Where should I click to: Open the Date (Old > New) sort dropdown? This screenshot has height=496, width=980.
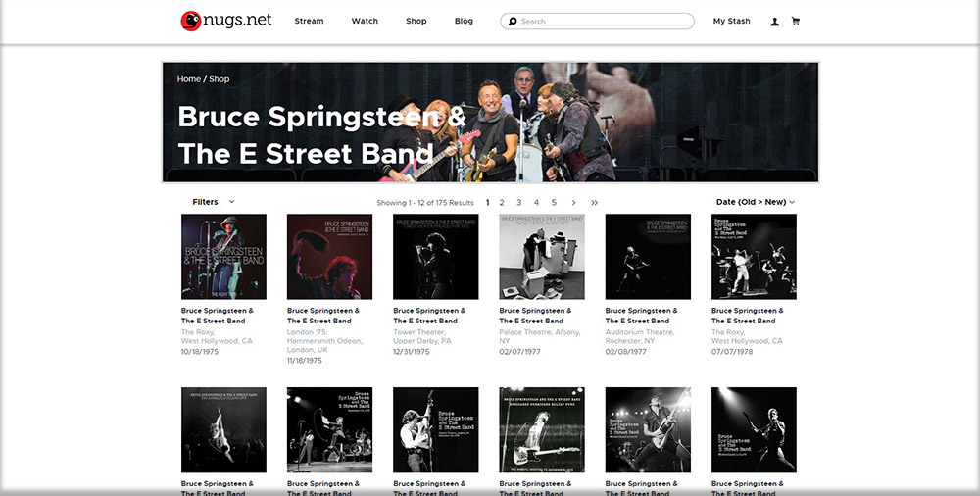click(754, 202)
